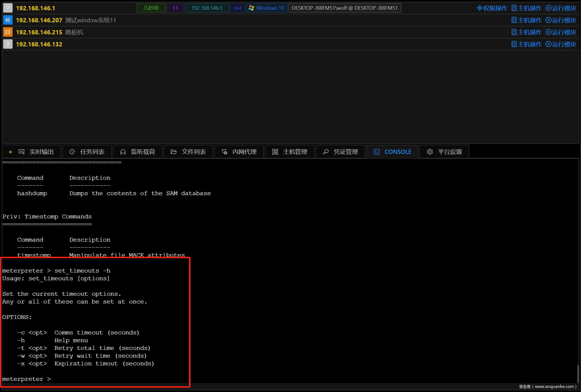Click the gear icon on 平台设置 tab

430,152
